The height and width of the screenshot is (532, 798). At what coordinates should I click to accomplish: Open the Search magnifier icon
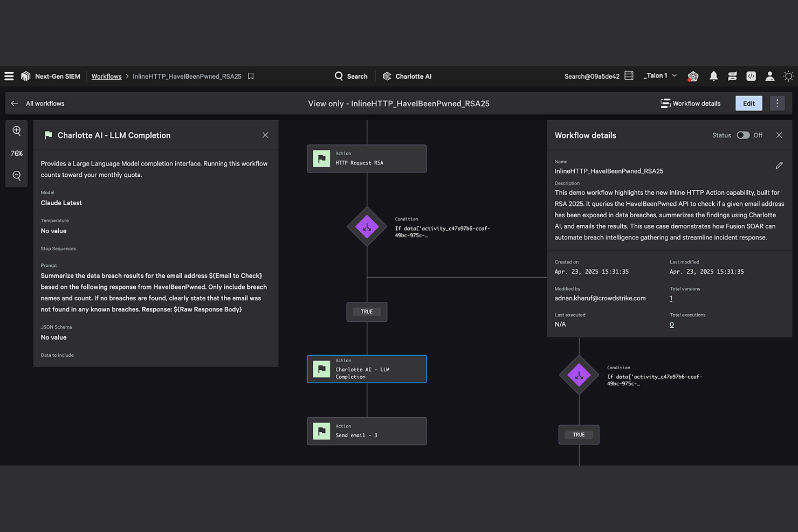point(339,76)
